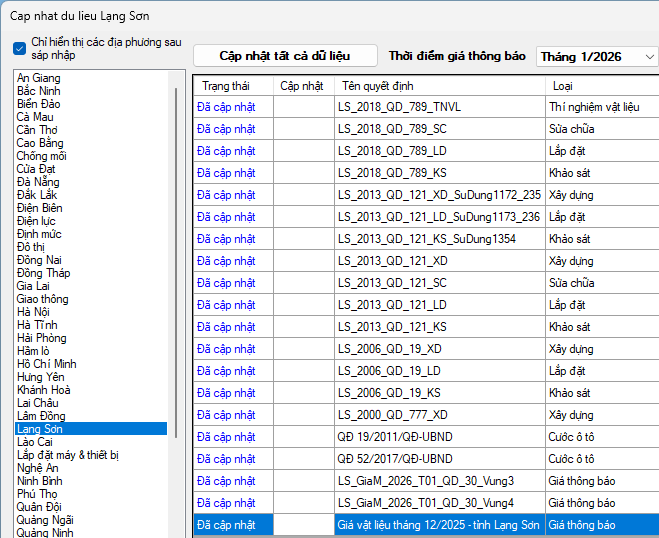Viewport: 659px width, 538px height.
Task: Click the 'Cập nhật' column header
Action: tap(302, 86)
